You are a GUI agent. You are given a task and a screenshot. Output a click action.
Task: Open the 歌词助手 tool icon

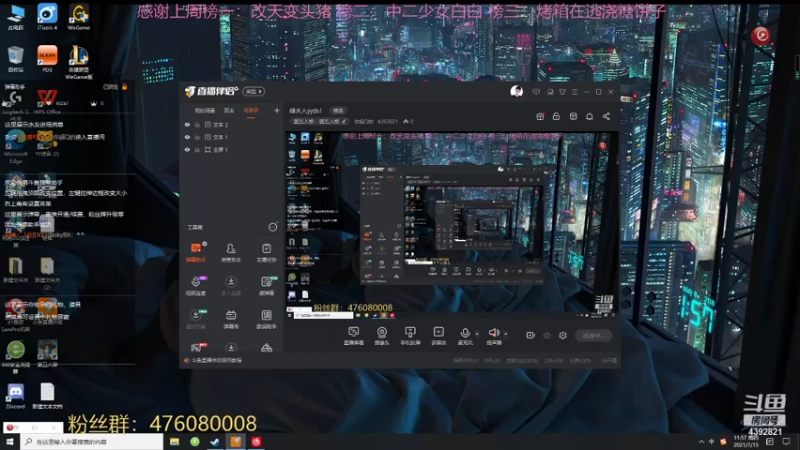click(266, 318)
